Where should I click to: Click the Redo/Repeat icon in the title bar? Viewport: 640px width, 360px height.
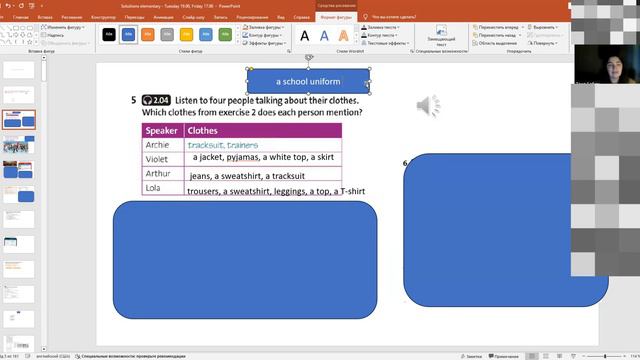click(21, 6)
